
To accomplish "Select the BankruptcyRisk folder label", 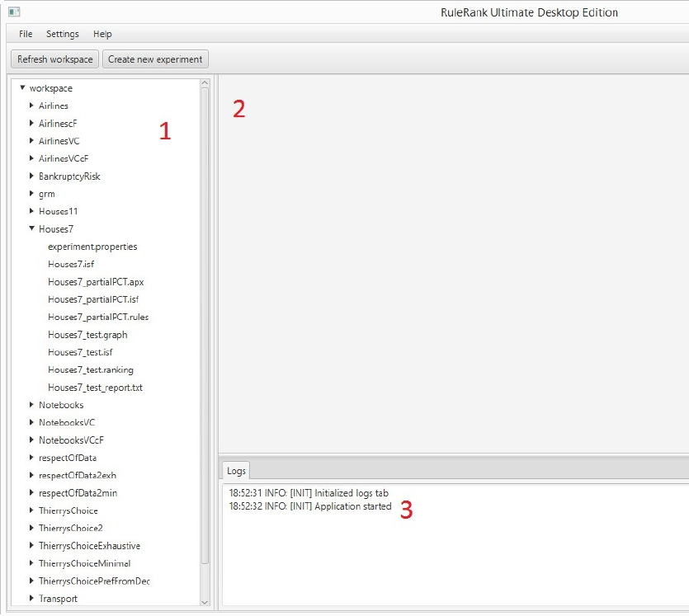I will [69, 176].
